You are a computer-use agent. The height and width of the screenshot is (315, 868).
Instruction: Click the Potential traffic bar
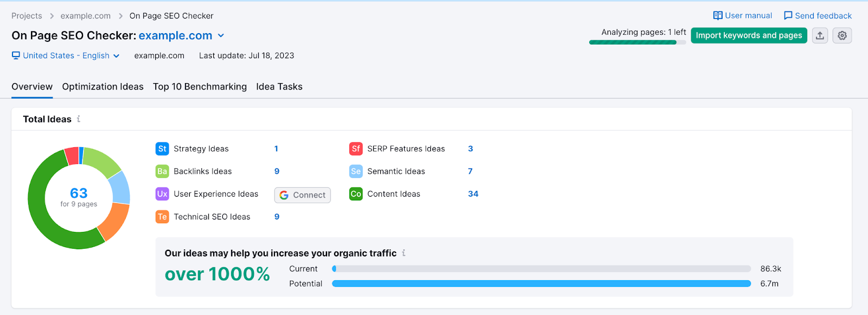541,283
